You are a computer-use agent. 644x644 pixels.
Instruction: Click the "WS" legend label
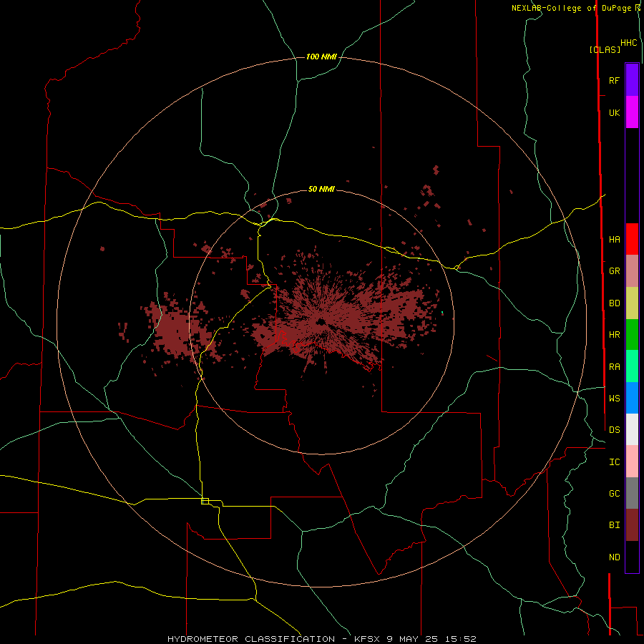click(x=615, y=399)
